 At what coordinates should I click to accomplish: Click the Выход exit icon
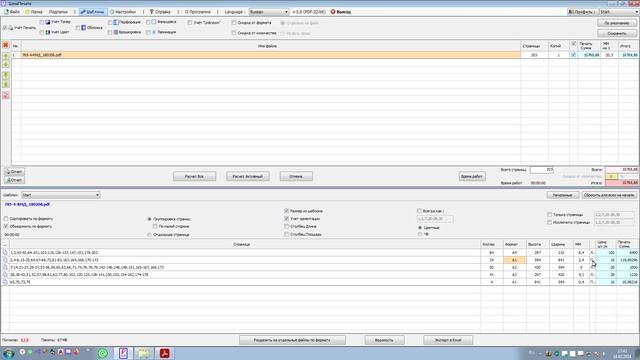pyautogui.click(x=333, y=12)
